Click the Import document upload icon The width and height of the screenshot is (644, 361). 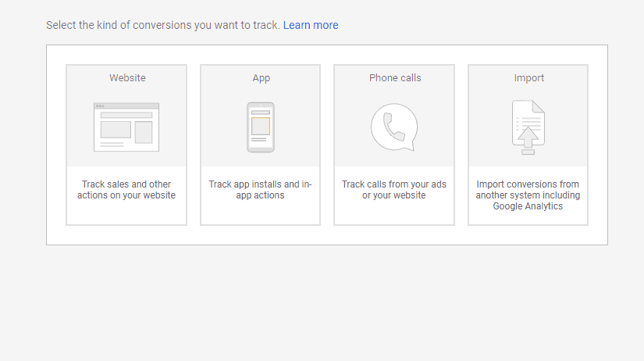pyautogui.click(x=528, y=127)
